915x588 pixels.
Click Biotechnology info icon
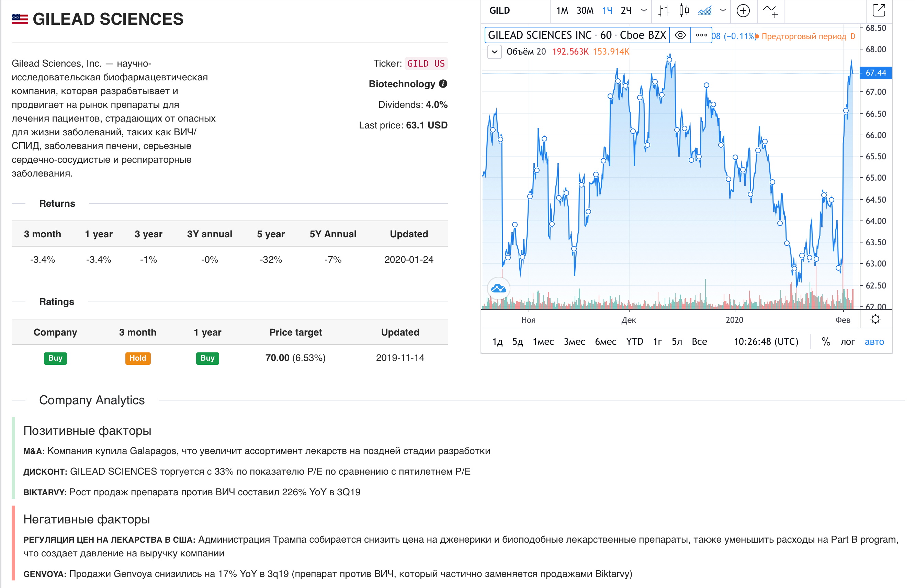(x=443, y=84)
